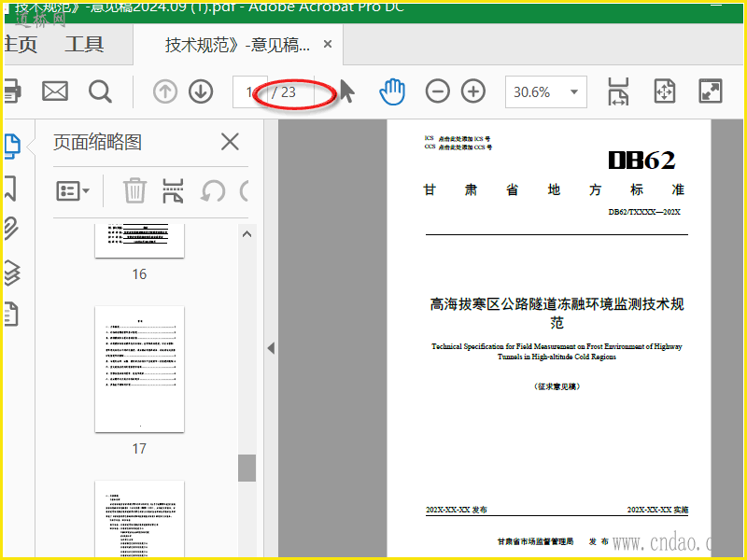
Task: Switch to the 工具 tab
Action: [x=84, y=44]
